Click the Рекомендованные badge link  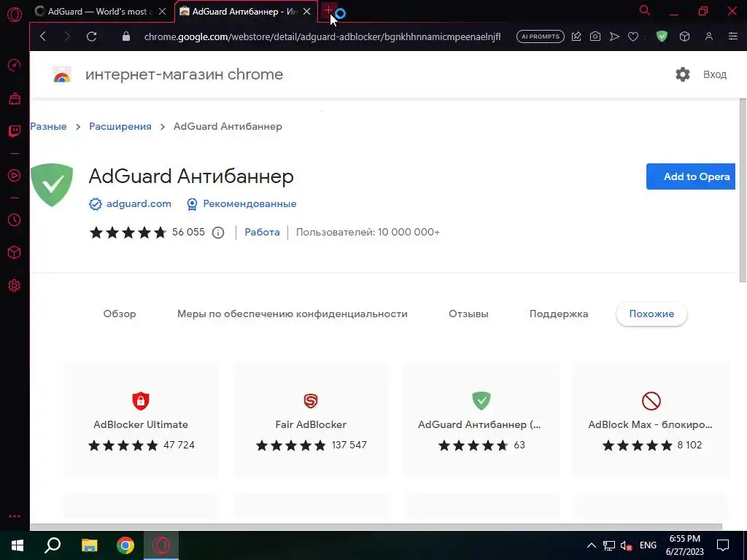pyautogui.click(x=249, y=204)
